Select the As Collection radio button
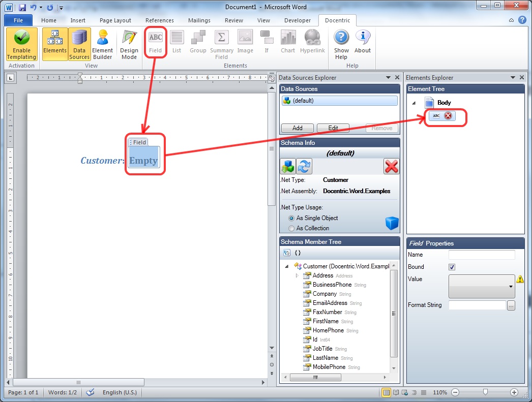The image size is (532, 402). click(x=291, y=229)
